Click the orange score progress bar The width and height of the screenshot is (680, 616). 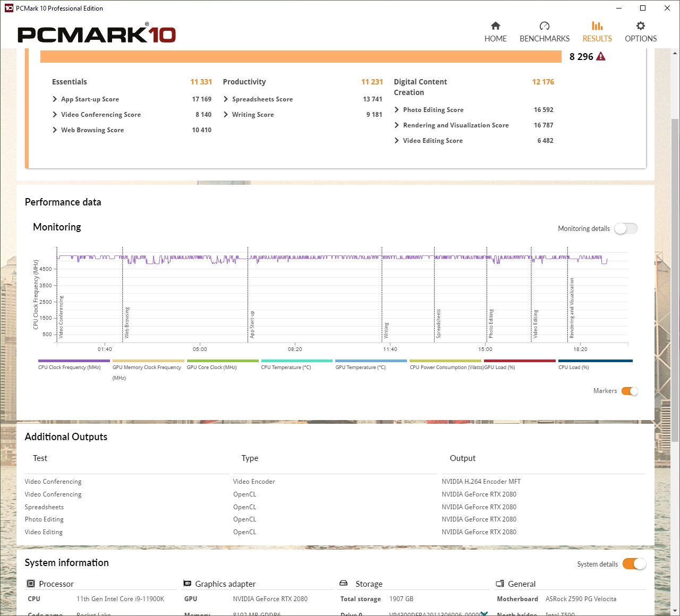(301, 56)
